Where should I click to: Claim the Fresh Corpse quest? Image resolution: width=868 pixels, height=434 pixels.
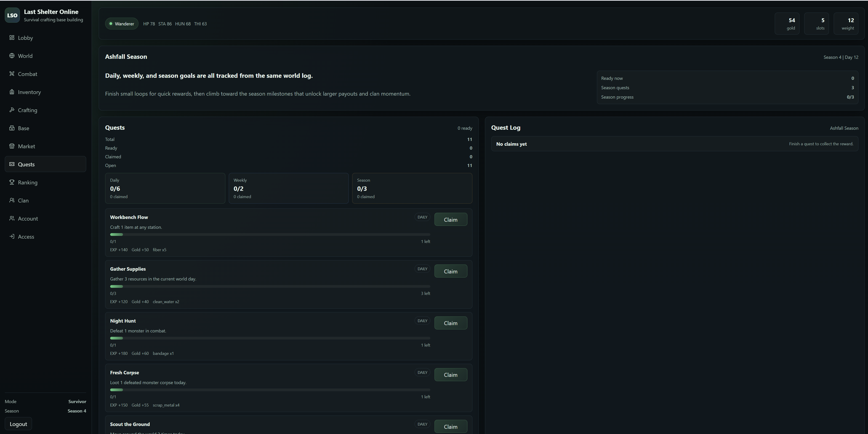click(450, 375)
